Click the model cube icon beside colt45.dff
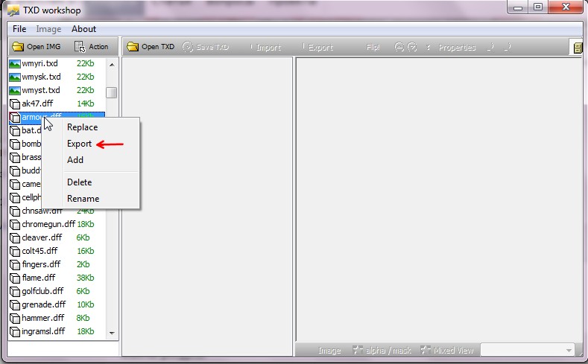The image size is (588, 364). pos(15,252)
